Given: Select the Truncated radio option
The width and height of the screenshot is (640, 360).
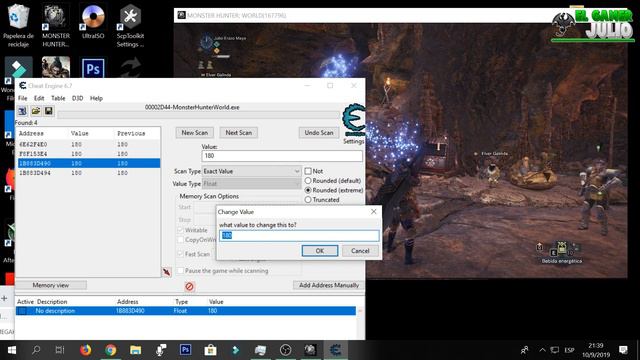Looking at the screenshot, I should pyautogui.click(x=308, y=200).
